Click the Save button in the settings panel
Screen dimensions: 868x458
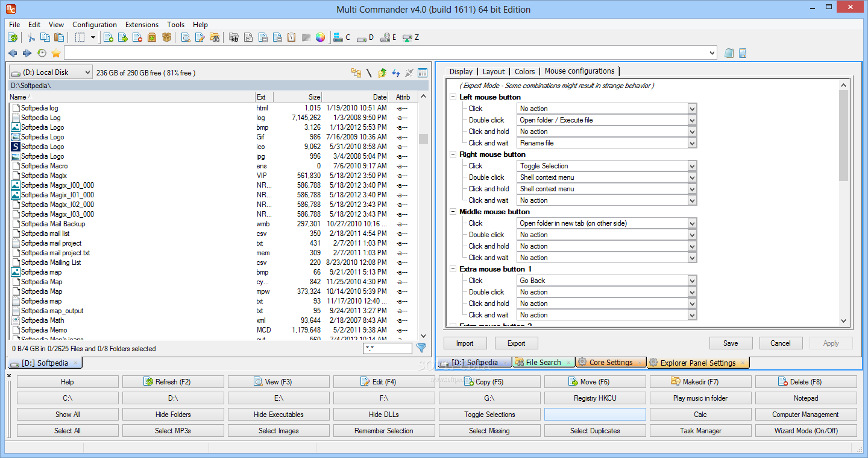click(x=731, y=343)
